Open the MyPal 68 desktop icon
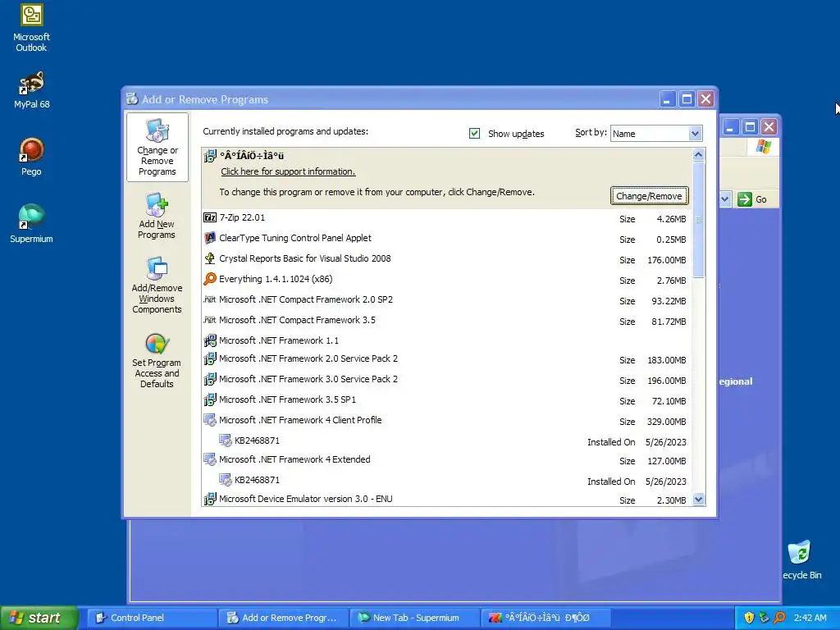The height and width of the screenshot is (630, 840). pos(31,90)
